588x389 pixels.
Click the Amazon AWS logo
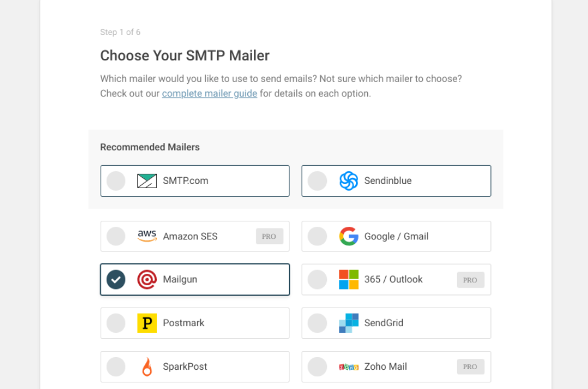point(147,236)
